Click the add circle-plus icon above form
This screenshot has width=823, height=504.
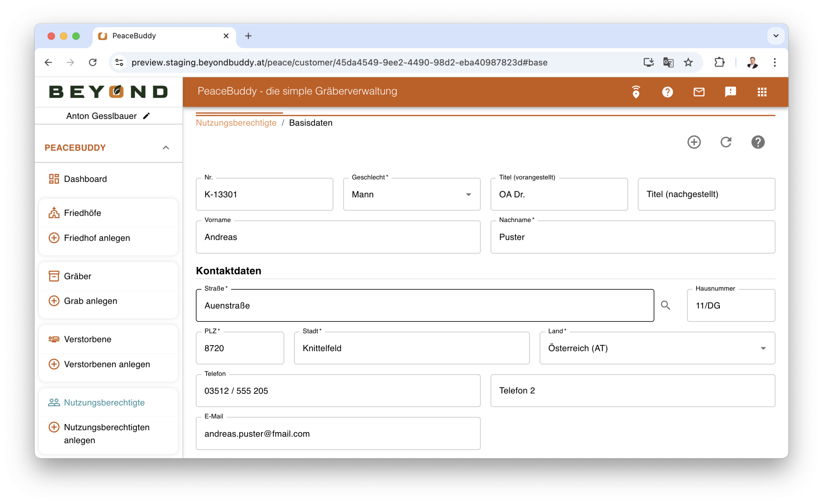point(694,142)
